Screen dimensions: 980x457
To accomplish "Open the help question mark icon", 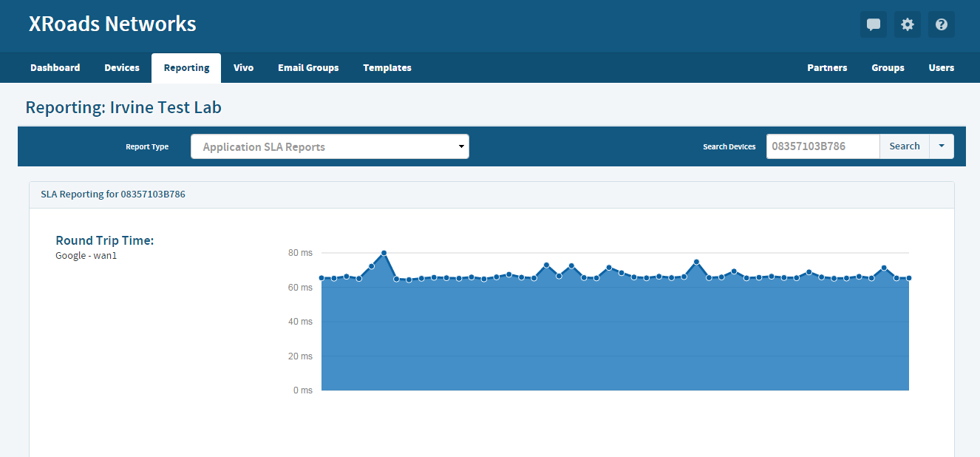I will pos(942,24).
